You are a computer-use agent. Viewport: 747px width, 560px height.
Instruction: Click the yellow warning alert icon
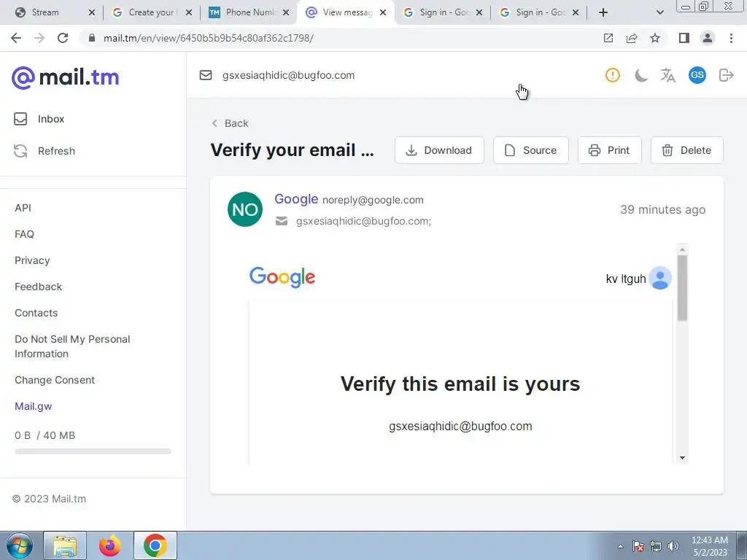[x=613, y=75]
